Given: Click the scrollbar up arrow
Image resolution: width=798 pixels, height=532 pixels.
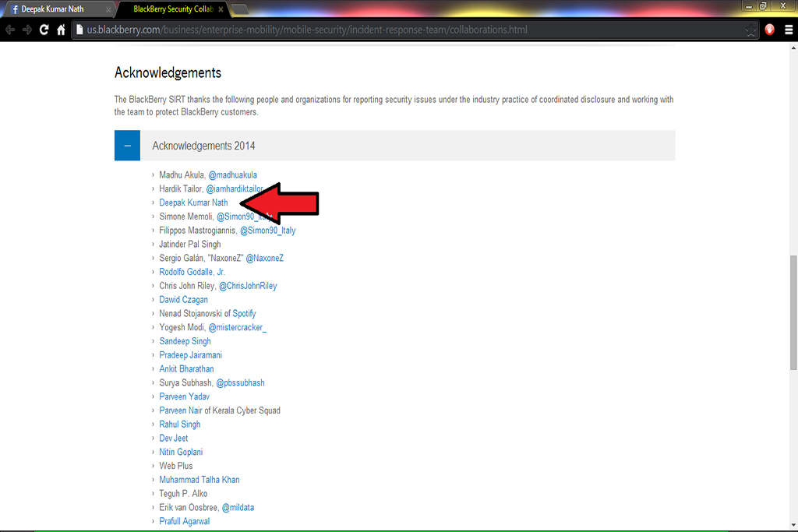Looking at the screenshot, I should [793, 48].
